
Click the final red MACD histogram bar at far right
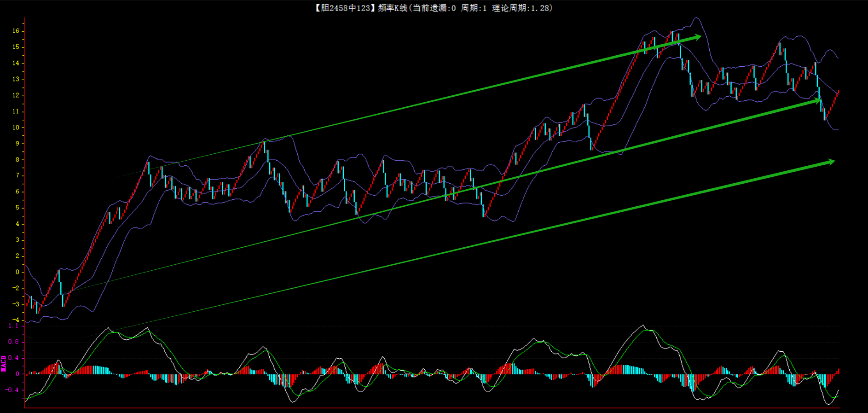(x=839, y=371)
